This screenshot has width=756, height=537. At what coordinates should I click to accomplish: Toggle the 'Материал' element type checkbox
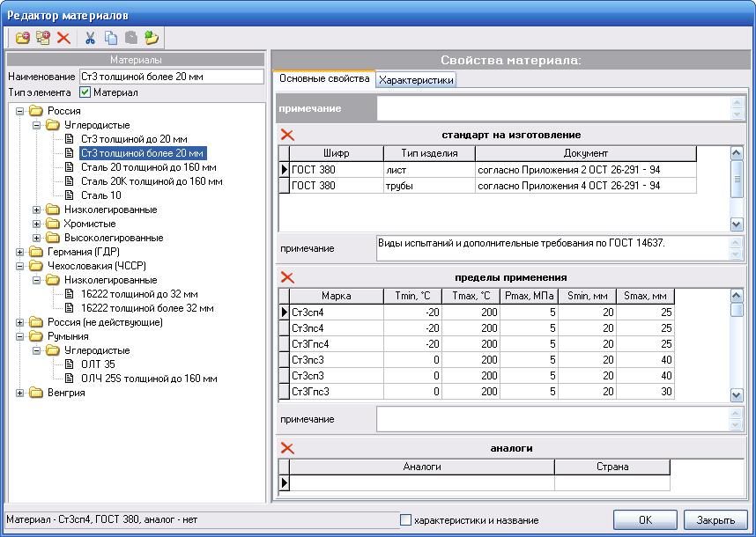coord(85,92)
